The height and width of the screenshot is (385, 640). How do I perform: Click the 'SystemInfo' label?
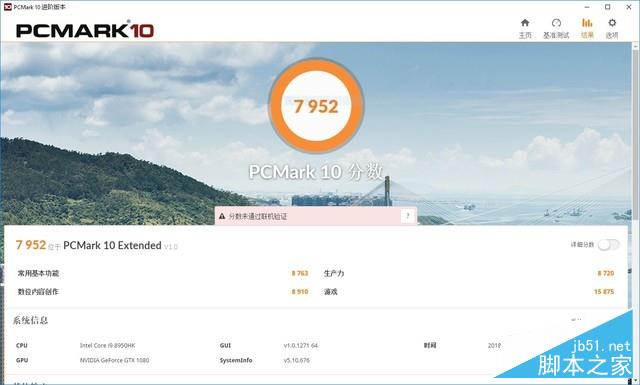(x=236, y=360)
